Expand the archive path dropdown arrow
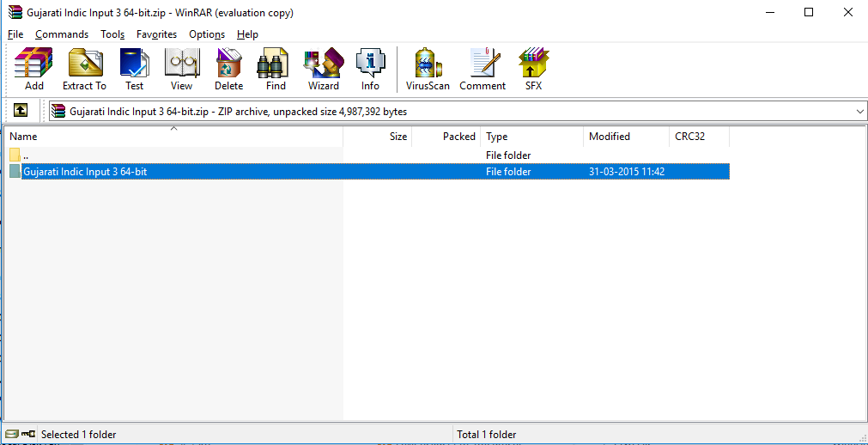The height and width of the screenshot is (445, 868). click(x=859, y=112)
